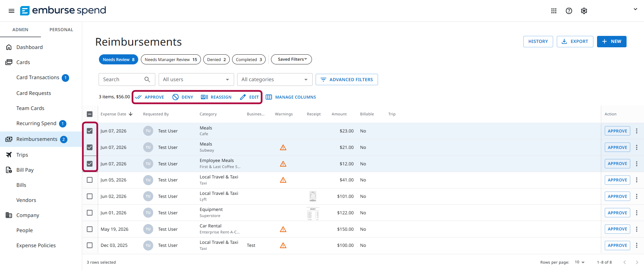The width and height of the screenshot is (644, 270).
Task: Click the Emburse Spend logo
Action: tap(63, 10)
